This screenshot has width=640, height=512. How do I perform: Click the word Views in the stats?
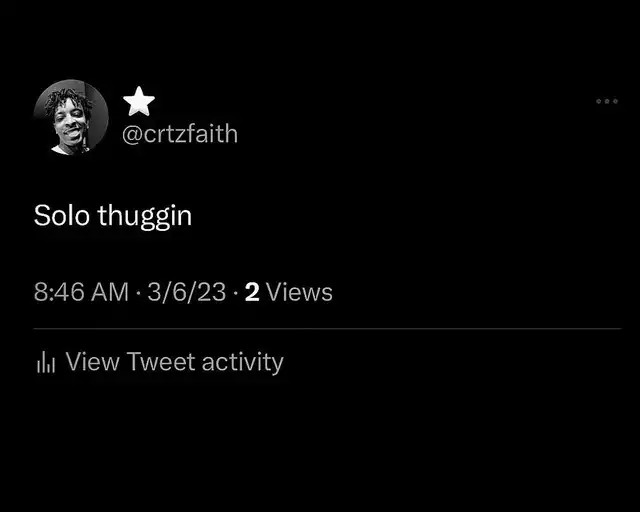[x=300, y=292]
